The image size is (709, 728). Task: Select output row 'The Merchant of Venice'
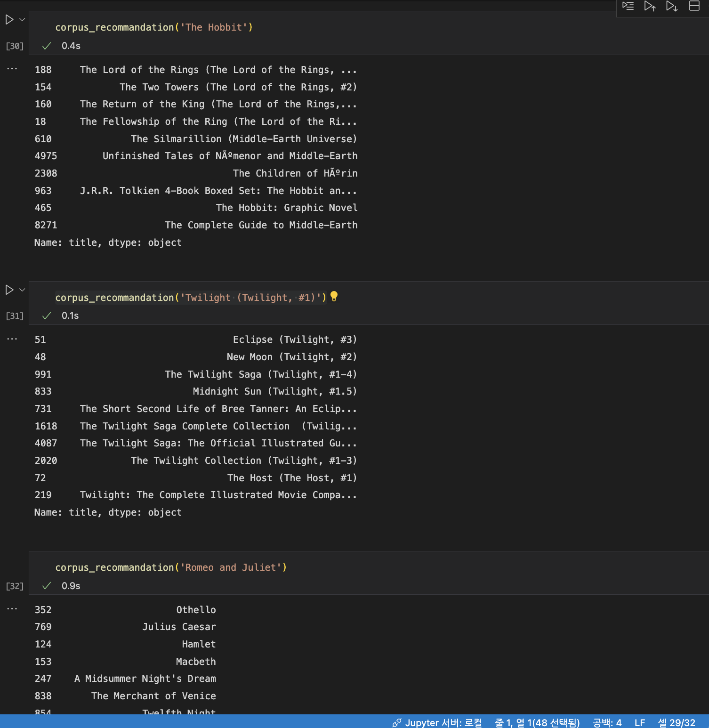click(125, 696)
